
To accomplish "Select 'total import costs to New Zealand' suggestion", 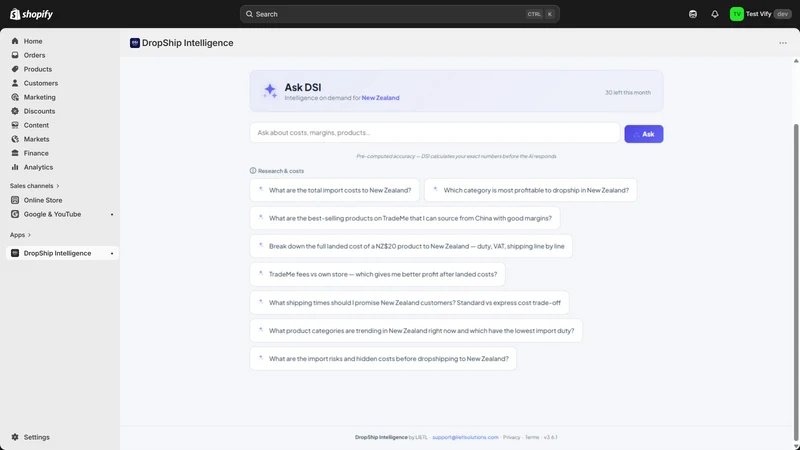I will click(x=334, y=190).
